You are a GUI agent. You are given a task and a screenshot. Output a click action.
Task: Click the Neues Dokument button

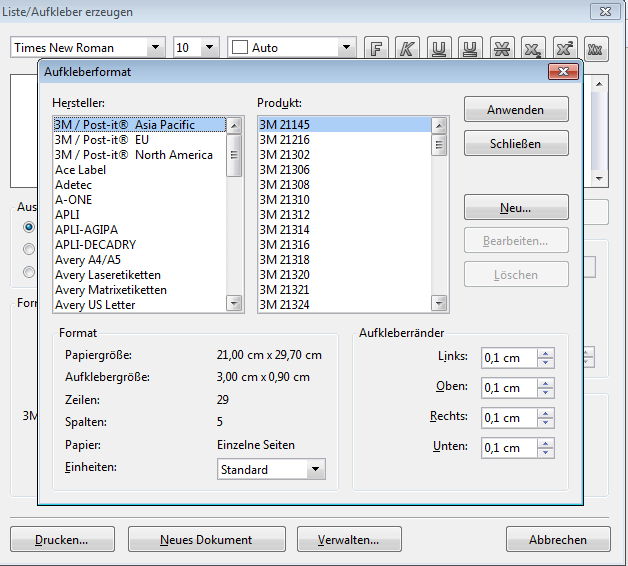[x=207, y=540]
